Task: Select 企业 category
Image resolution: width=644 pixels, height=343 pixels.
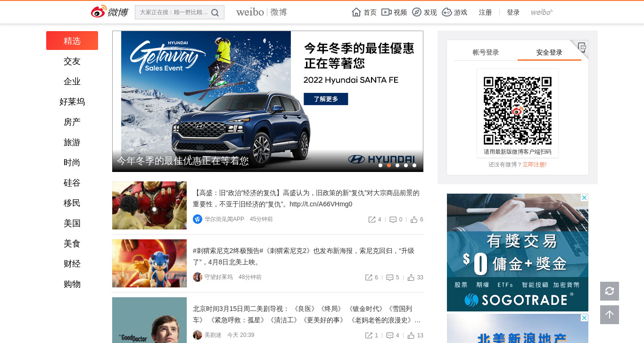Action: pos(72,82)
